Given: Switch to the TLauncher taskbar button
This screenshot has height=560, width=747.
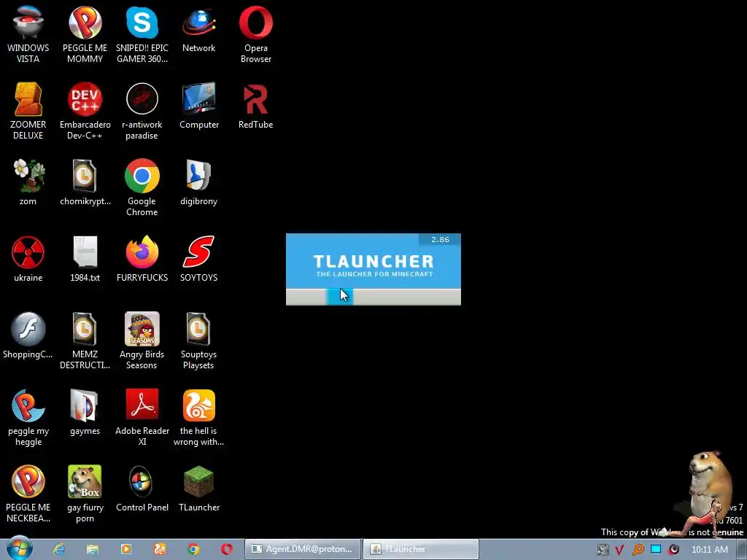Looking at the screenshot, I should pyautogui.click(x=421, y=549).
